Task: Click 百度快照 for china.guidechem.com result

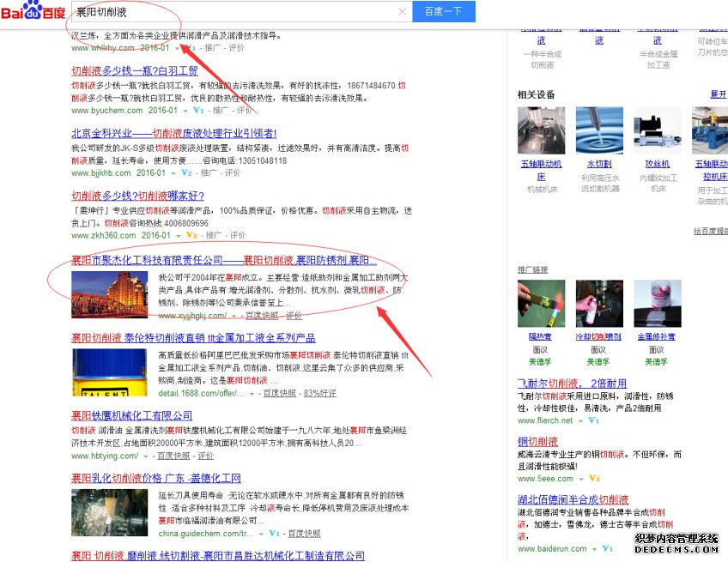Action: pyautogui.click(x=305, y=534)
